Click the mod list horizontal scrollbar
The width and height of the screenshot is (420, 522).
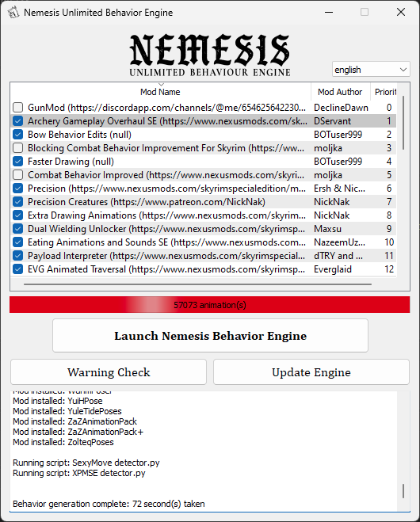tap(197, 284)
